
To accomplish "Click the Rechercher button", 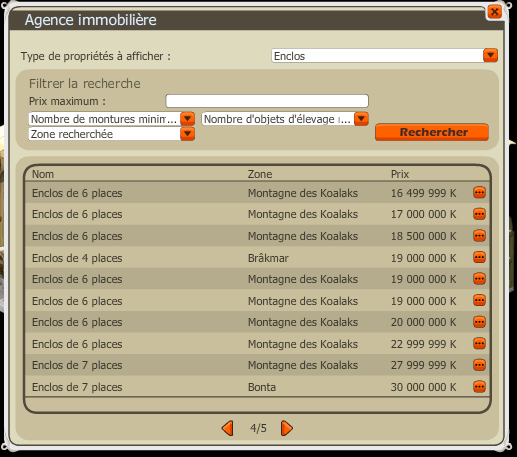I will (x=432, y=132).
